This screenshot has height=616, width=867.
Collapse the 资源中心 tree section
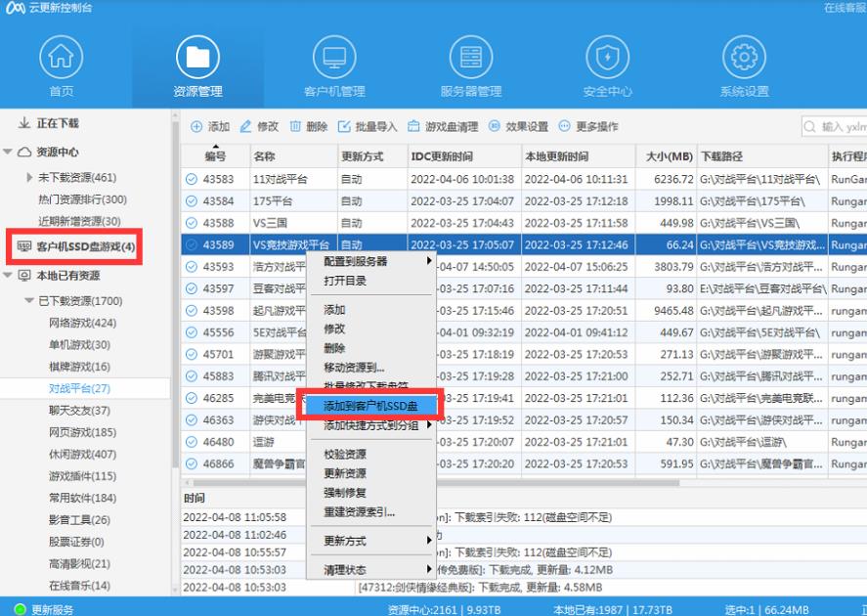22,153
